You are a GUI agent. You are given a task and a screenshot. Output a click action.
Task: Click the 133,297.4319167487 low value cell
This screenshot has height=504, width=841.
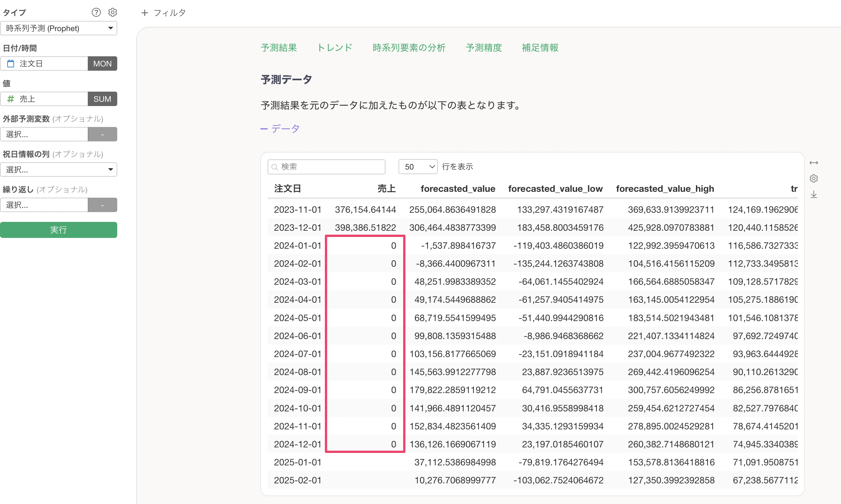pyautogui.click(x=560, y=209)
